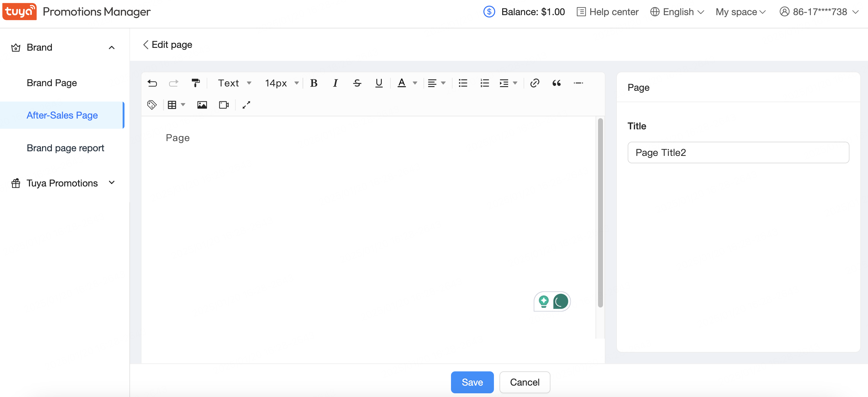Insert a bulleted list
Viewport: 868px width, 397px height.
tap(463, 83)
